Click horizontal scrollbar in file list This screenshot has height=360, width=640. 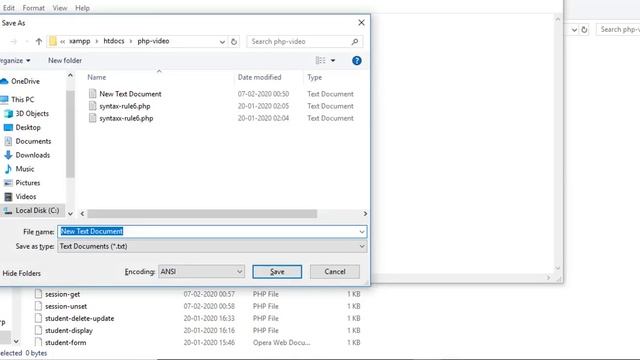[x=202, y=214]
